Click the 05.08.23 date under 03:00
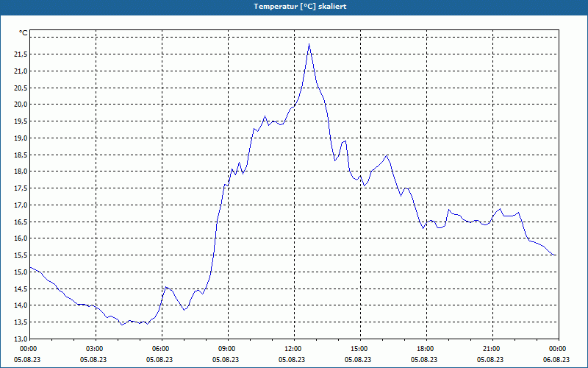This screenshot has width=588, height=368. (x=93, y=359)
